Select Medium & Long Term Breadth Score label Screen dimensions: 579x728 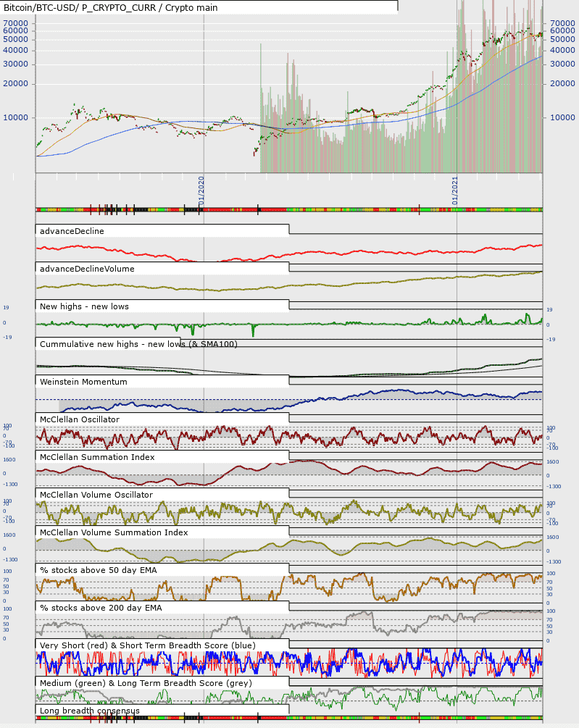point(146,683)
